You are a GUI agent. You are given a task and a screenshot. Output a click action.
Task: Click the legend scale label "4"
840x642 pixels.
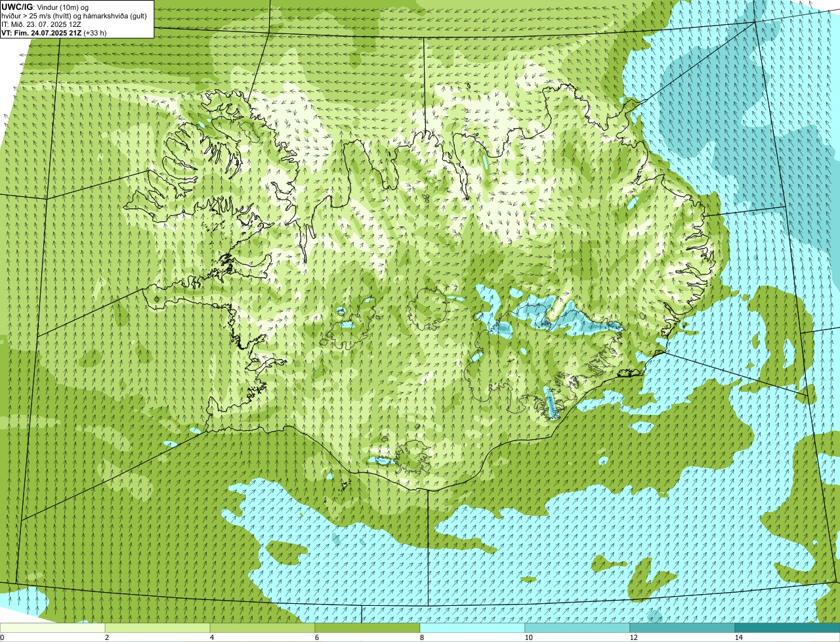pos(211,637)
